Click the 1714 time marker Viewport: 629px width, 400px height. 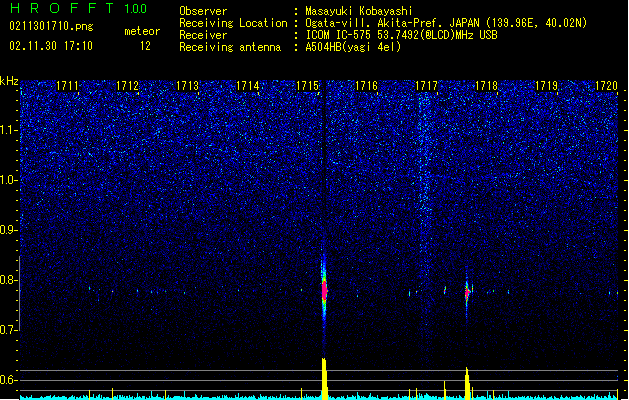point(248,86)
